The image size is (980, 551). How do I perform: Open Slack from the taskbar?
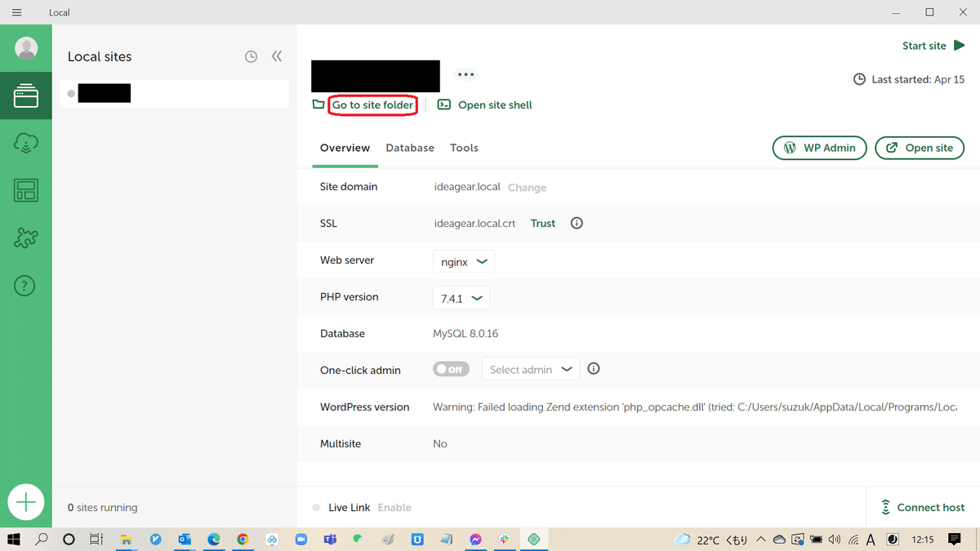point(504,539)
